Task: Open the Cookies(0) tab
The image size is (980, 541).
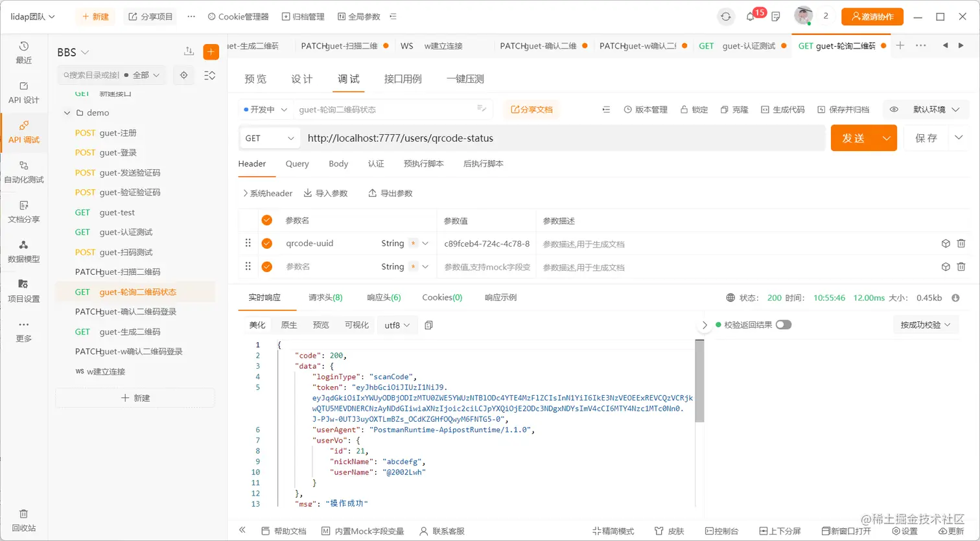Action: click(x=442, y=297)
